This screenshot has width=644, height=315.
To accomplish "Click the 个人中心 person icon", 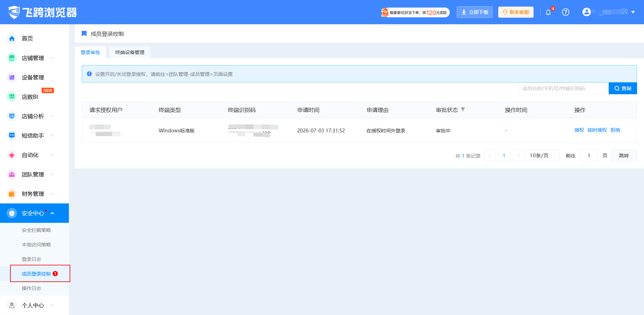I will 12,305.
